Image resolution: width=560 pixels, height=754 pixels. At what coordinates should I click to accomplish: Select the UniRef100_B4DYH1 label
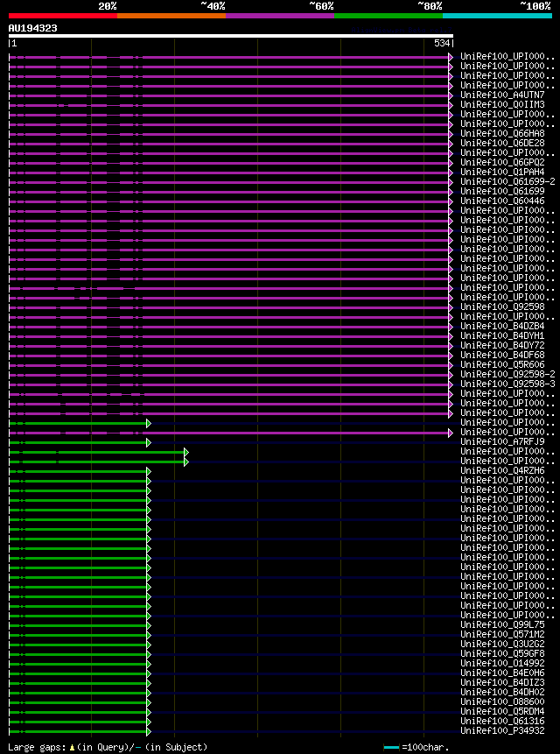(x=502, y=336)
